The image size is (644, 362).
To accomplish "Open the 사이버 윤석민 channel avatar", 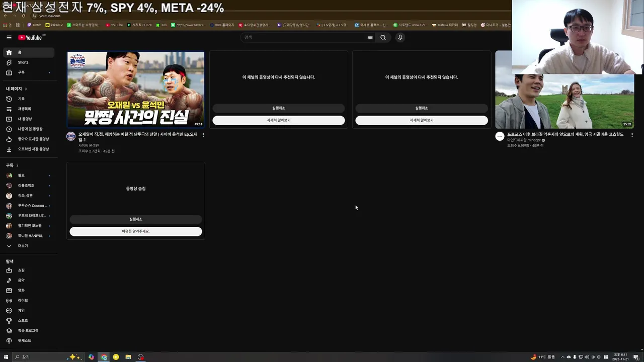I will click(x=71, y=136).
